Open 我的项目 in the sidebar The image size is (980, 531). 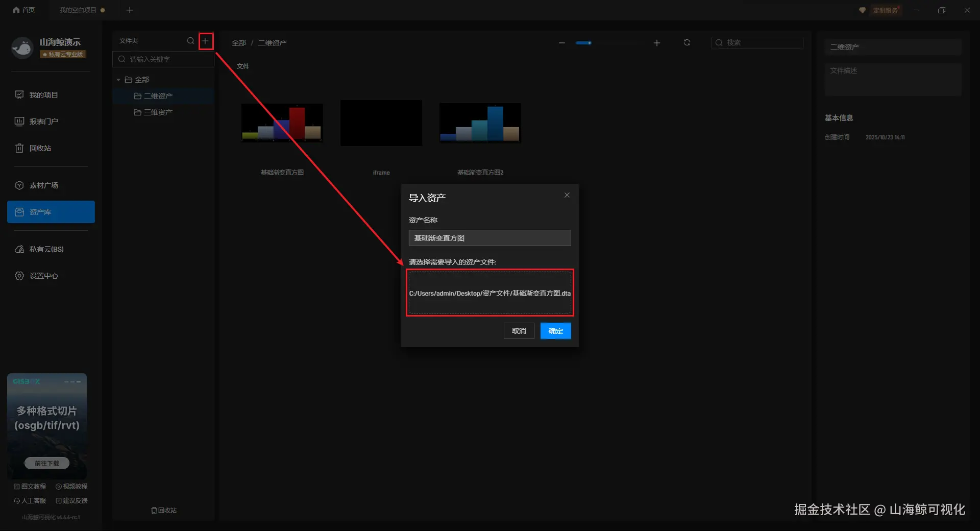tap(51, 95)
